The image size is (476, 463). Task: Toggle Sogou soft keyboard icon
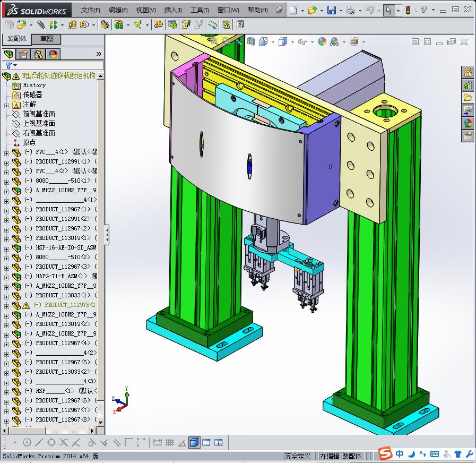435,454
